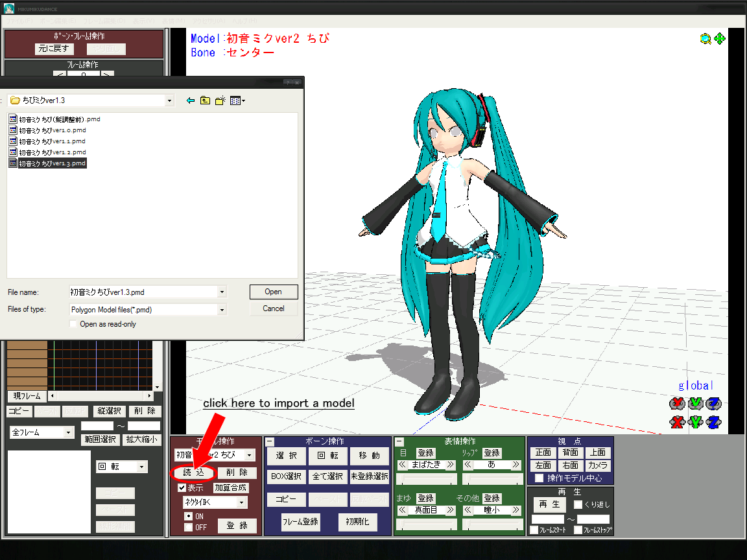Select file 初音ミク ちびver1.1.pmd

click(x=47, y=141)
